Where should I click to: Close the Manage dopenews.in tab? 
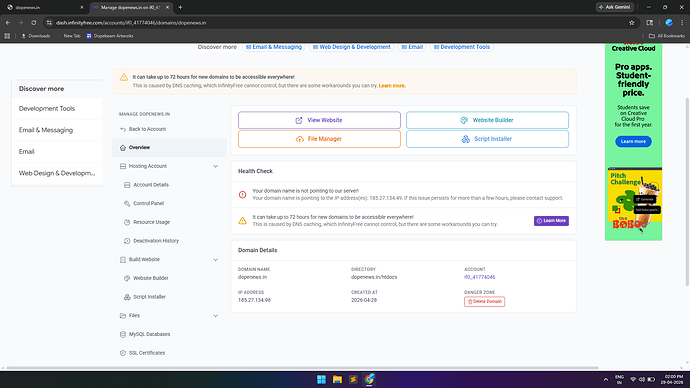pyautogui.click(x=167, y=7)
